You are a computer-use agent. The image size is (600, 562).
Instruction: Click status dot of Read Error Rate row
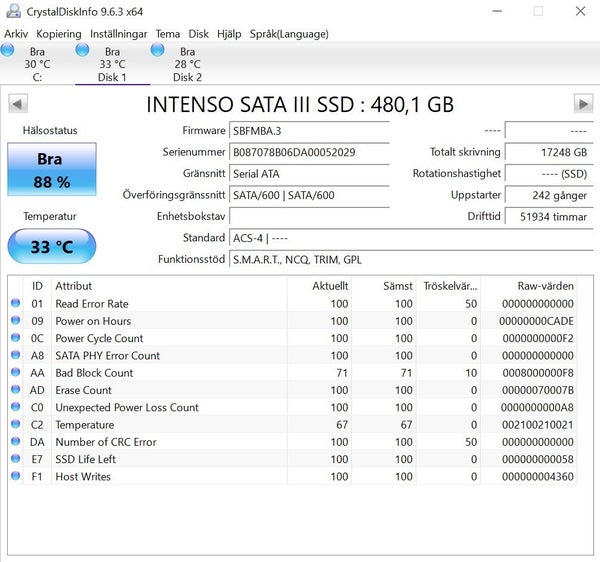(16, 303)
